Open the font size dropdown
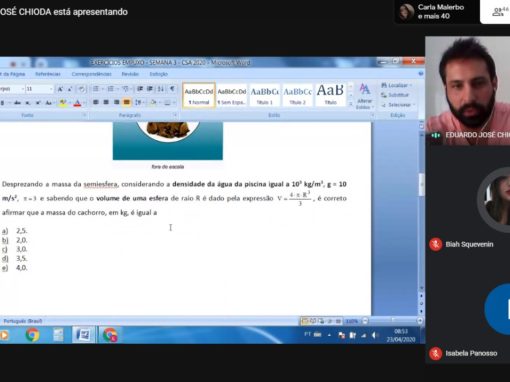 click(51, 89)
